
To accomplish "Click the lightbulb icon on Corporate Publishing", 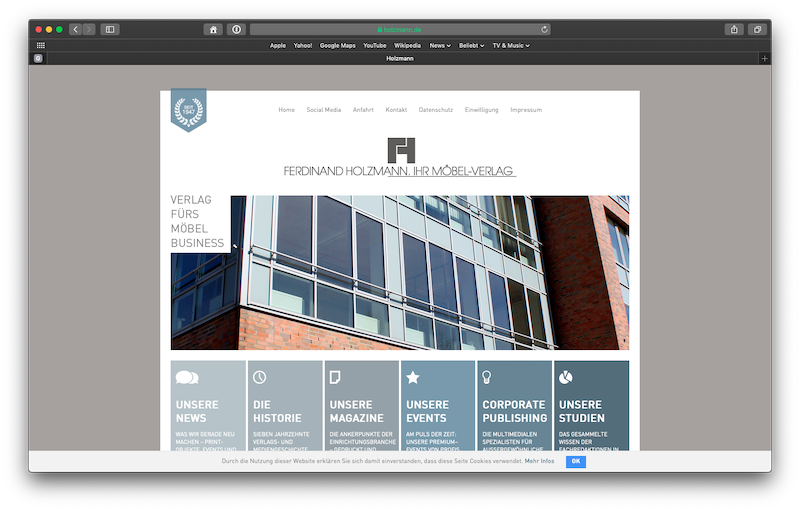I will (x=487, y=377).
